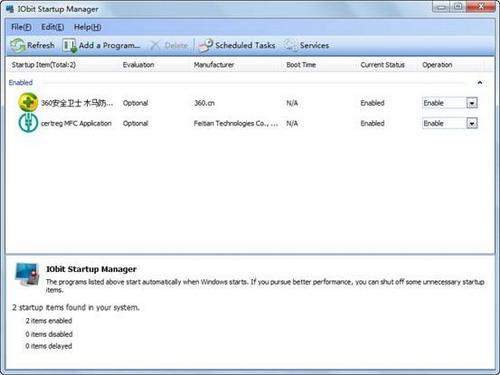Collapse the Enabled group
500x375 pixels.
point(480,83)
